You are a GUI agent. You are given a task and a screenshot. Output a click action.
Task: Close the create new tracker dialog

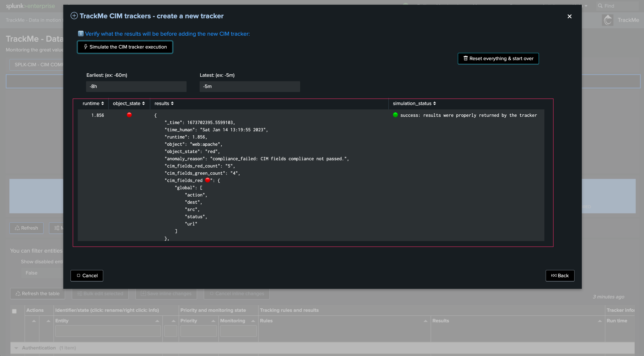click(x=570, y=16)
